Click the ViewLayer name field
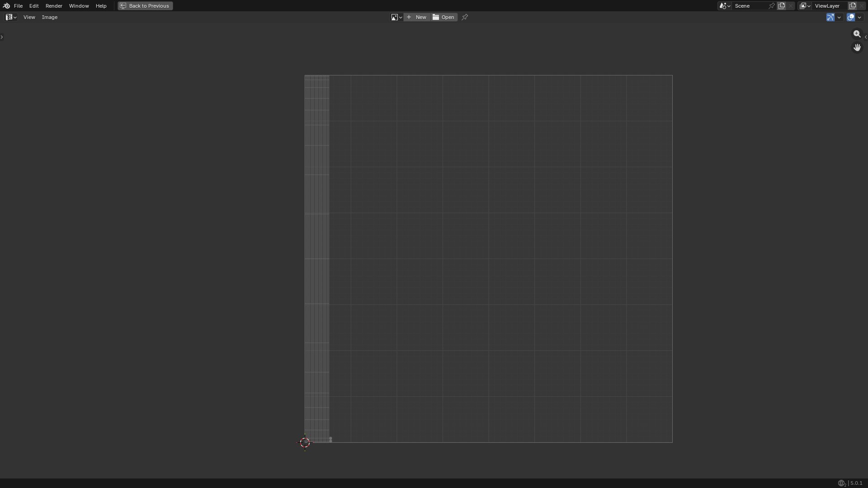The width and height of the screenshot is (868, 488). [x=830, y=6]
